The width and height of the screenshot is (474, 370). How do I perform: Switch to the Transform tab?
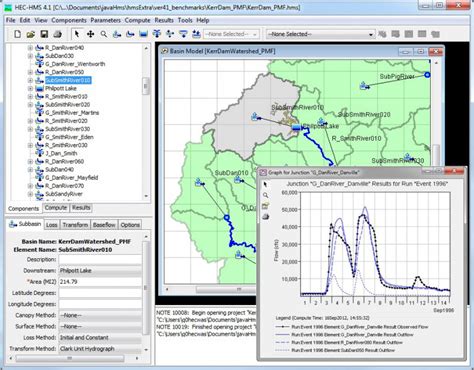point(75,225)
